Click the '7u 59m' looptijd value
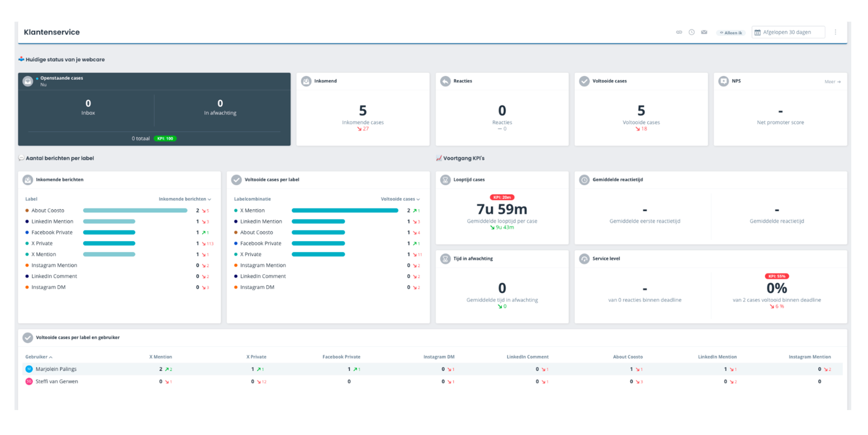868x435 pixels. click(x=502, y=209)
